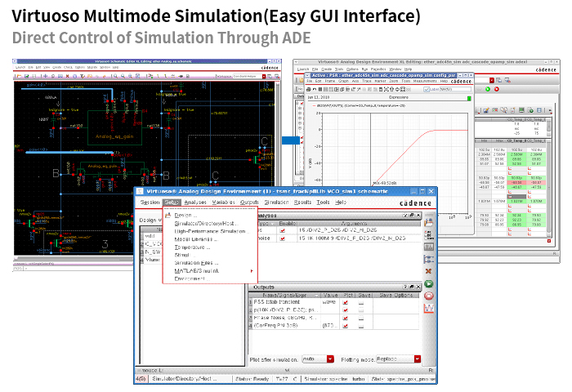Toggle Save checkbox for Phase Noise output
Screen dimensions: 572x392
361,318
